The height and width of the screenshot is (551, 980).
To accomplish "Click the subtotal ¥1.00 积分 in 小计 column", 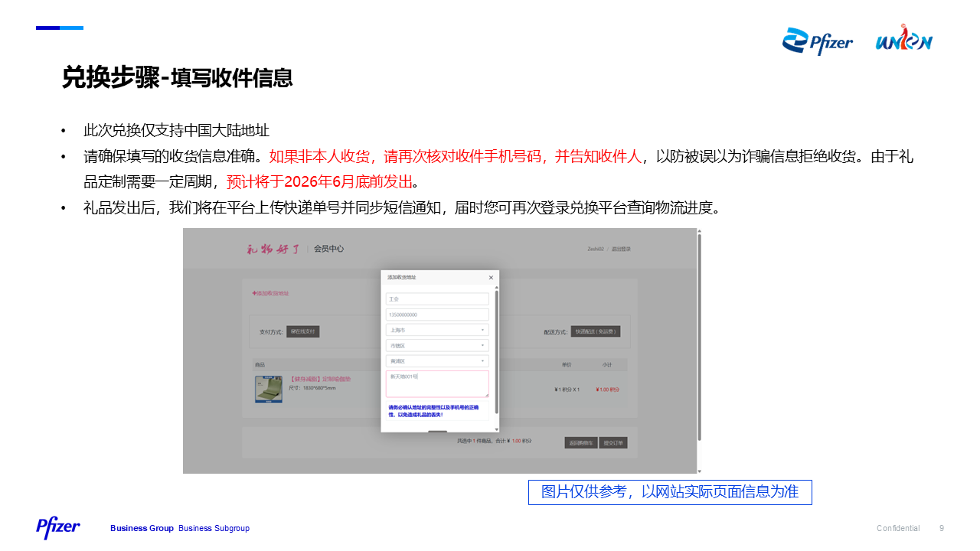I will point(607,390).
